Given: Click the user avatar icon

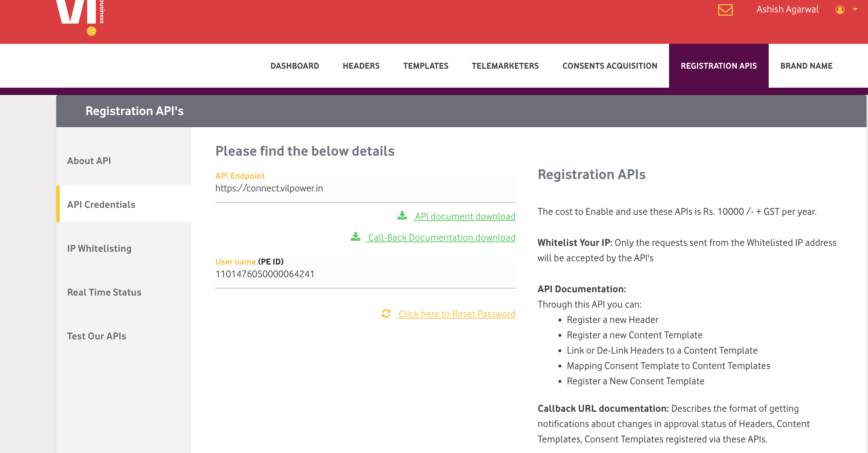Looking at the screenshot, I should pyautogui.click(x=840, y=10).
